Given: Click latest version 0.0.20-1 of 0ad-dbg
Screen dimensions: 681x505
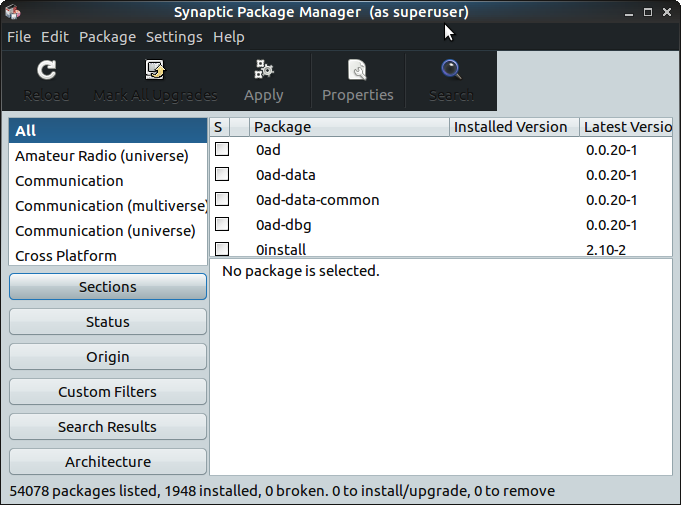Looking at the screenshot, I should click(612, 225).
